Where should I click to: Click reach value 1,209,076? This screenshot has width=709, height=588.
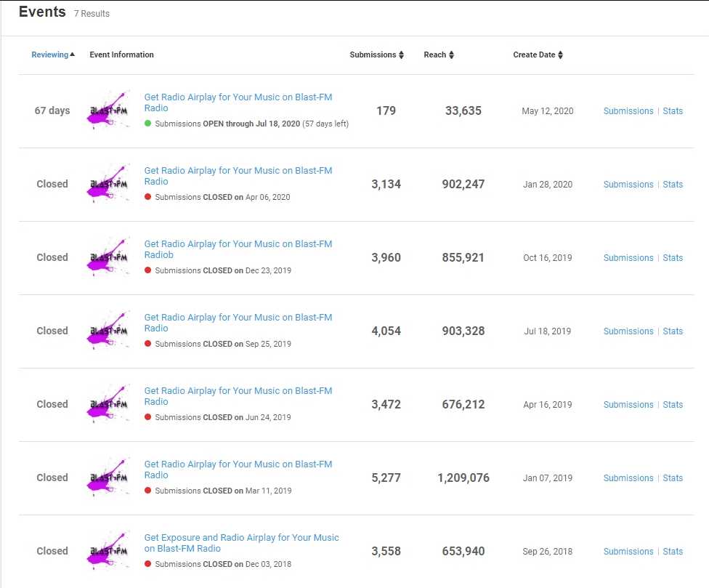pyautogui.click(x=463, y=478)
